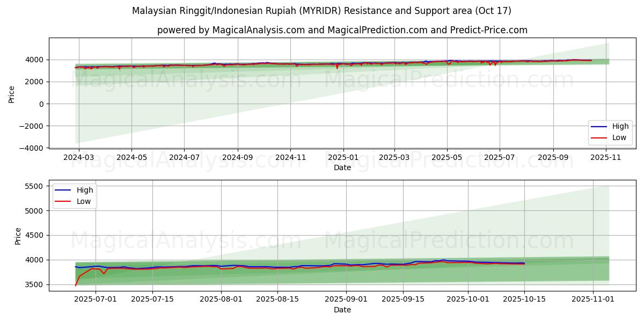Click the chart title MYRIDR Resistance and Support
Image resolution: width=644 pixels, height=322 pixels.
point(321,11)
